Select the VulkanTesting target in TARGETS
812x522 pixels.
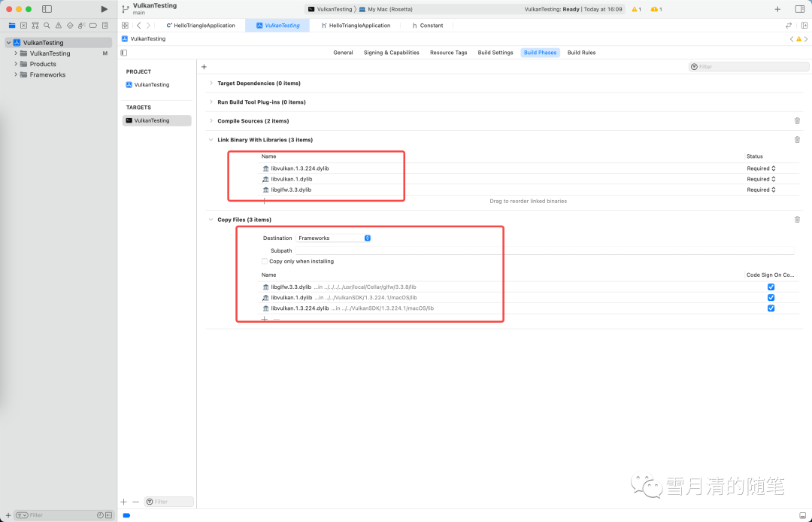point(157,120)
